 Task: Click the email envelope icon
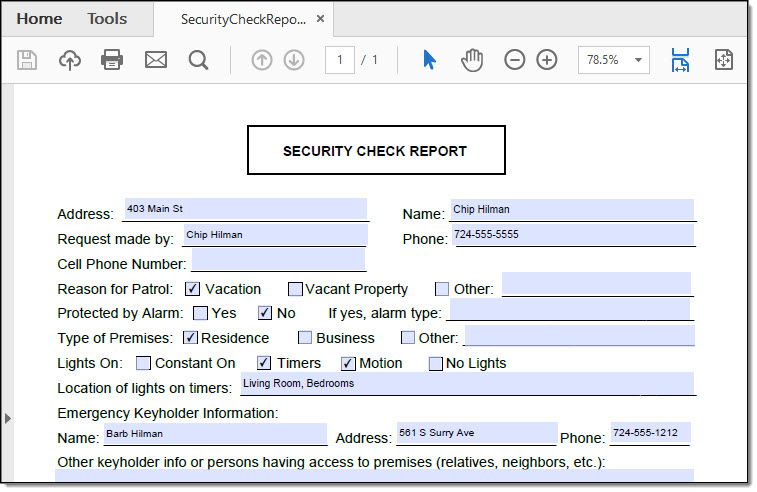pyautogui.click(x=156, y=60)
